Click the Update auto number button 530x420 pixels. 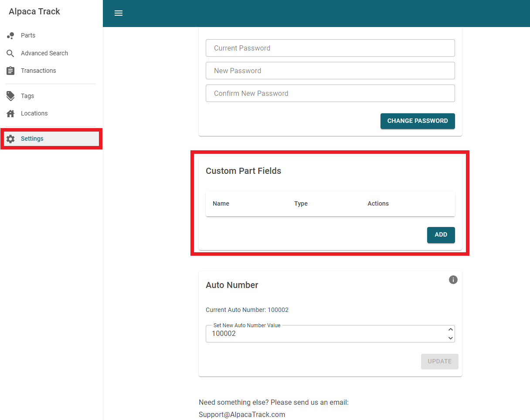pos(439,362)
